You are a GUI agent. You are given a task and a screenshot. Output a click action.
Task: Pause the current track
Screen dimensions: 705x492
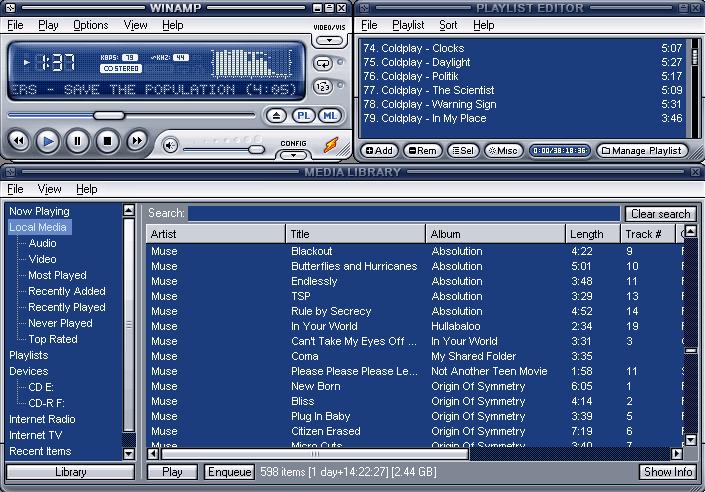pos(77,142)
